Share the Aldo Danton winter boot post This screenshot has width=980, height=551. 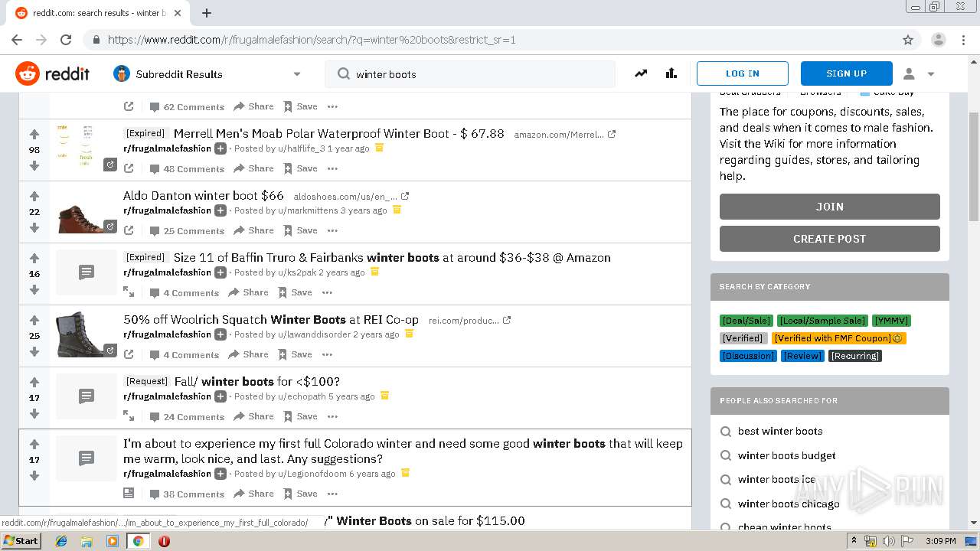coord(253,230)
